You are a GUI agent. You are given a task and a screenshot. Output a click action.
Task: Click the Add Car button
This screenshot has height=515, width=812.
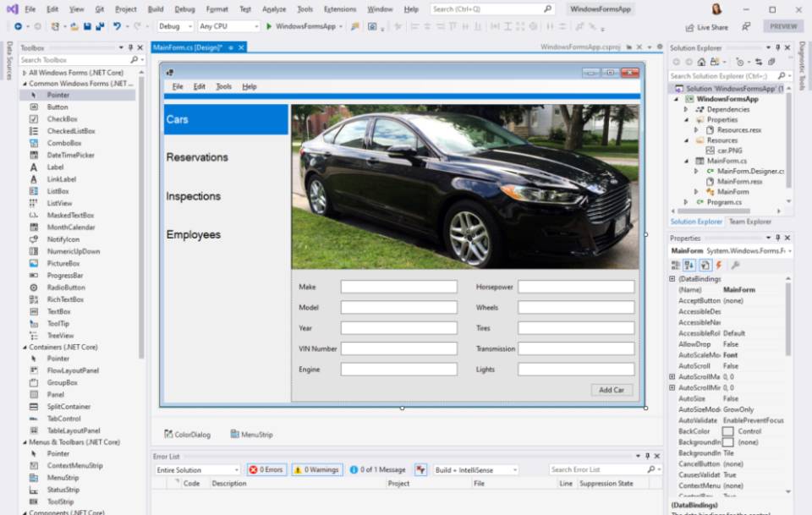612,390
